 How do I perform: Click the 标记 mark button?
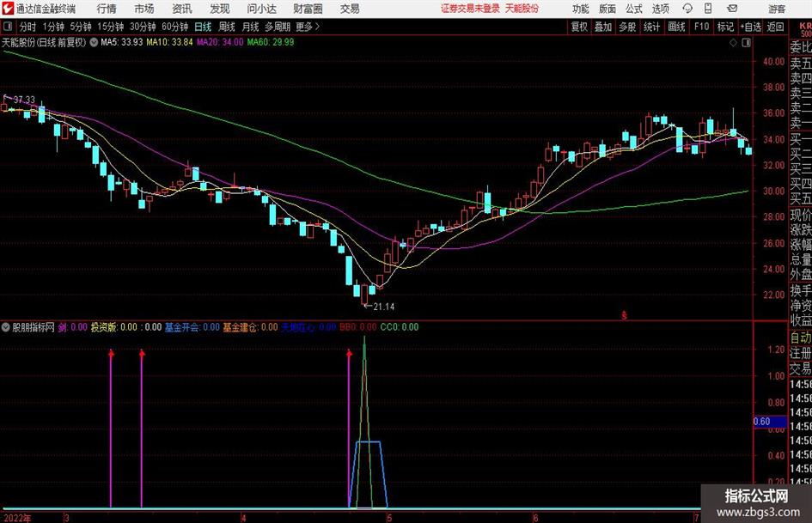coord(725,27)
